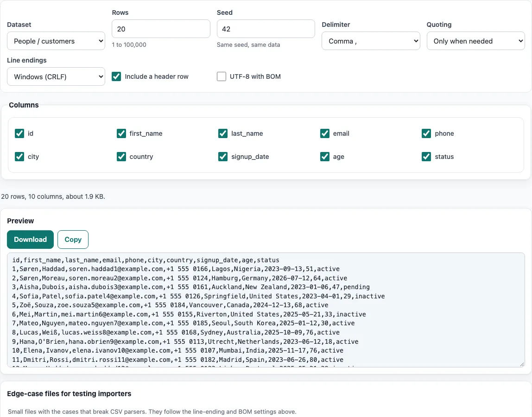
Task: Click the Columns section heading
Action: click(x=24, y=105)
